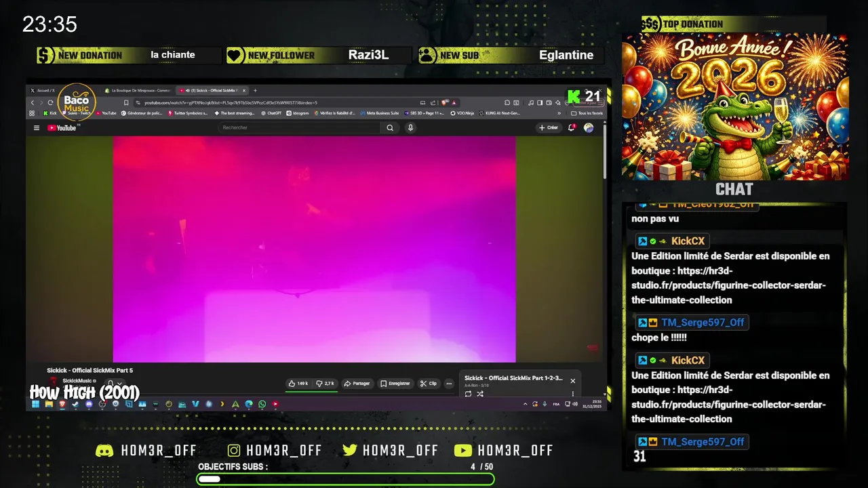Open WhatsApp from the taskbar

click(x=262, y=404)
